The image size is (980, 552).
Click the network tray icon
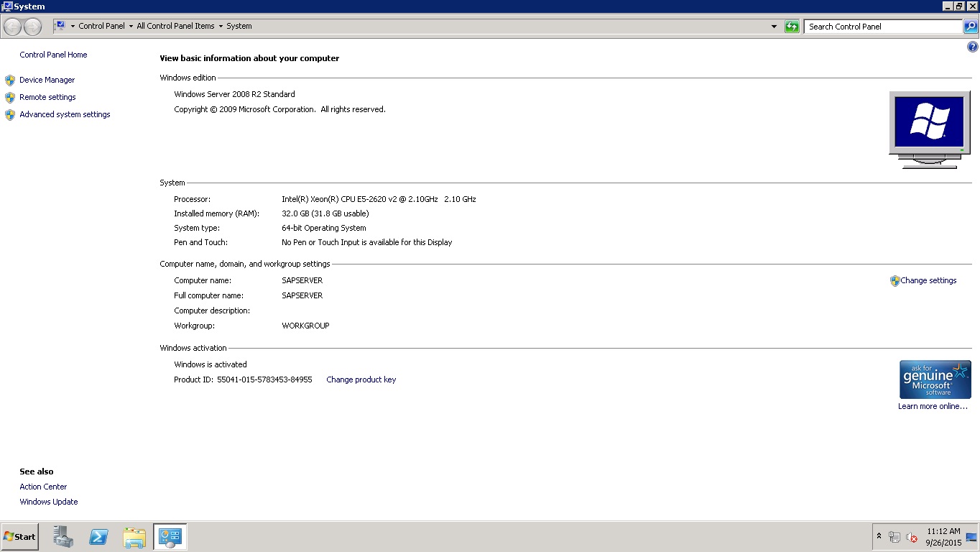click(895, 537)
